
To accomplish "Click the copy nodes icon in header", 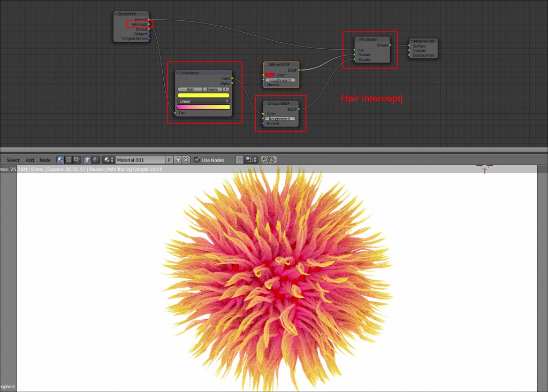I will [x=264, y=159].
